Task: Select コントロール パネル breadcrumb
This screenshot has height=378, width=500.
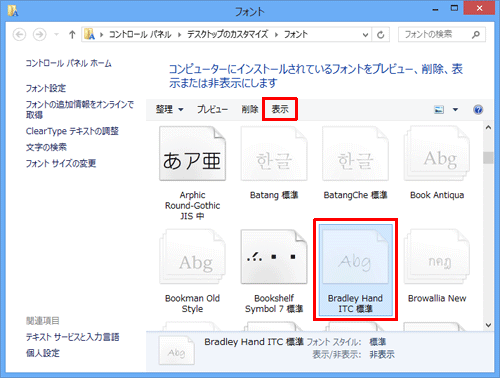Action: tap(140, 34)
